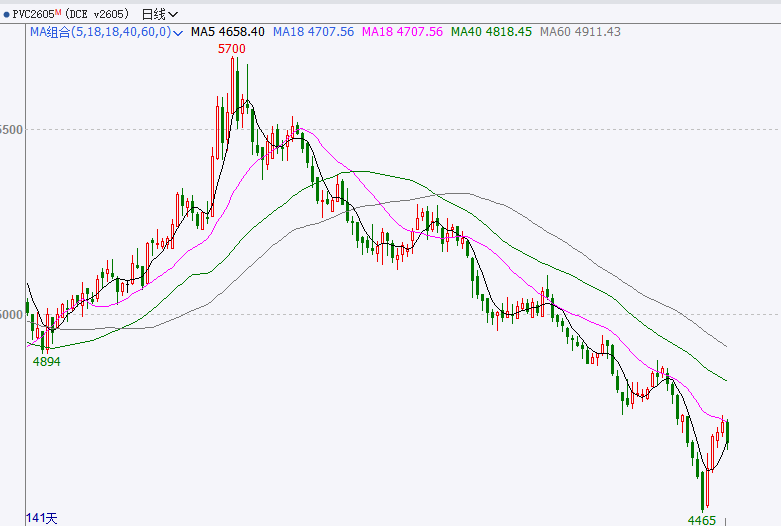Click the 5500 price axis label
This screenshot has height=526, width=781.
(11, 130)
